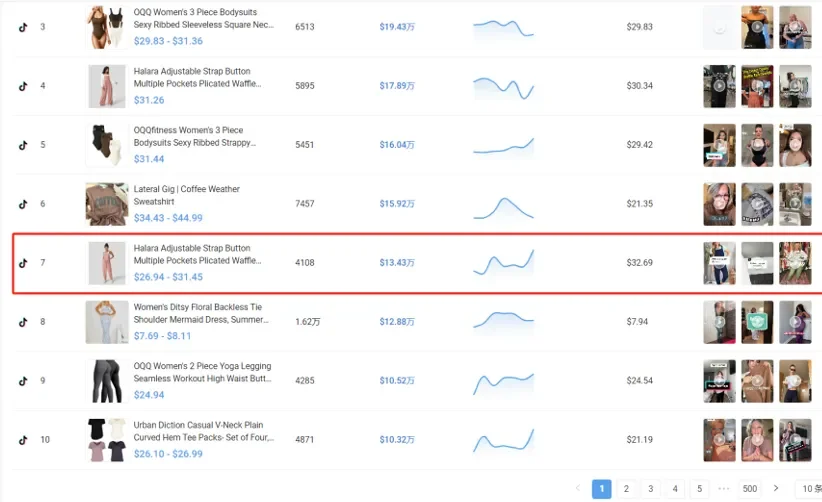The image size is (822, 502).
Task: Click sales count 1.62万
Action: pos(308,322)
